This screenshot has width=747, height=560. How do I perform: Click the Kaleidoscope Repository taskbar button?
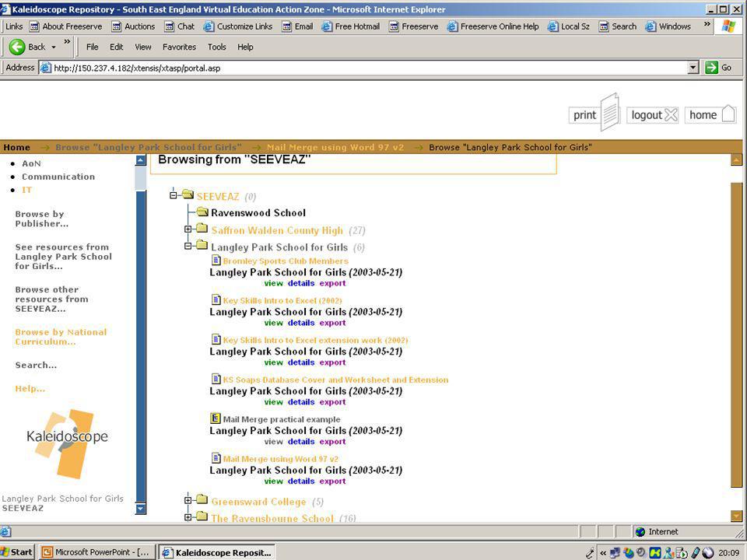(217, 552)
